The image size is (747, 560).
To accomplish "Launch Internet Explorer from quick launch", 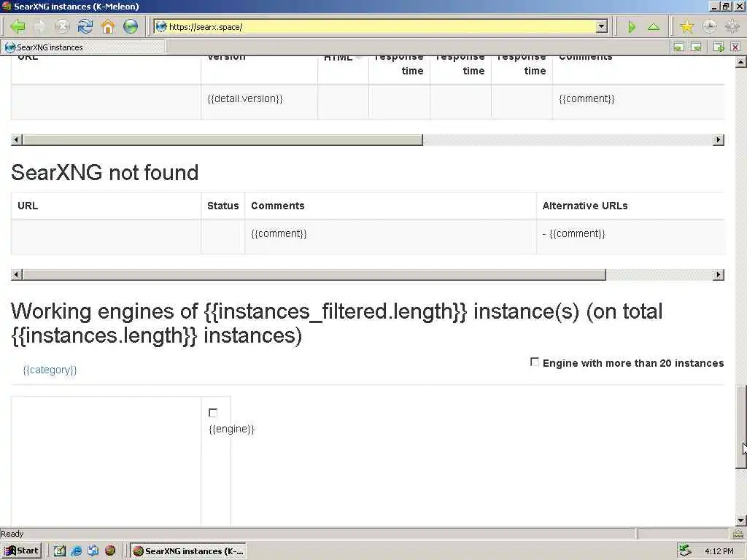I will [x=76, y=551].
